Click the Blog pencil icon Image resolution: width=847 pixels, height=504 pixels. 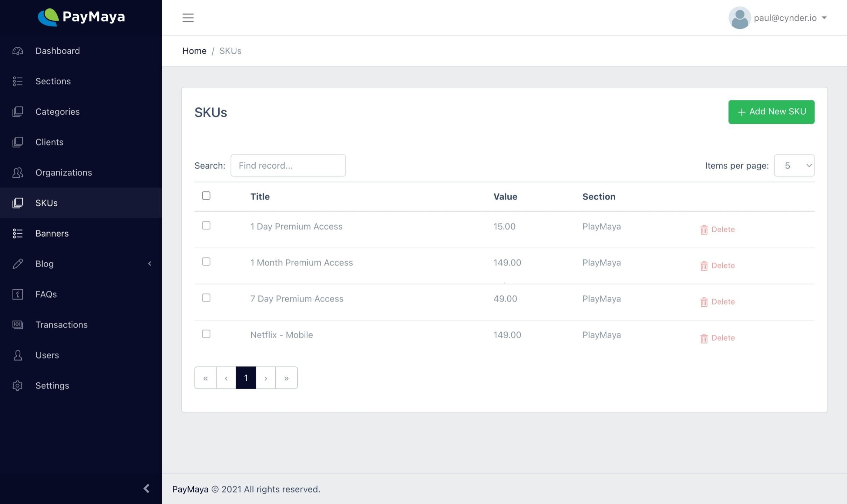pyautogui.click(x=17, y=264)
